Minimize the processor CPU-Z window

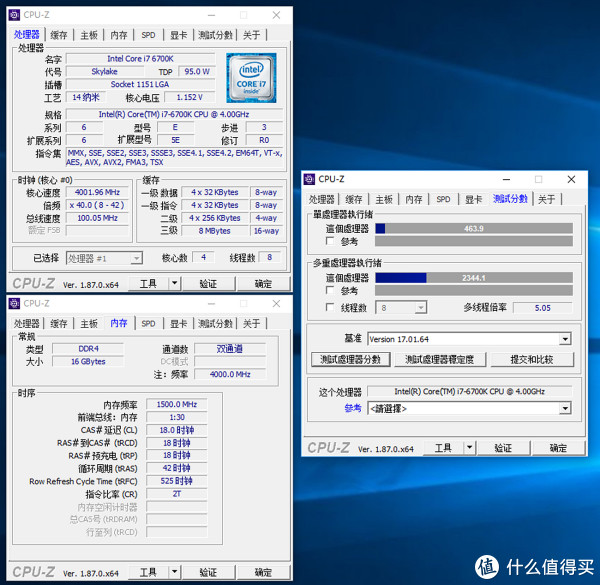pos(211,15)
